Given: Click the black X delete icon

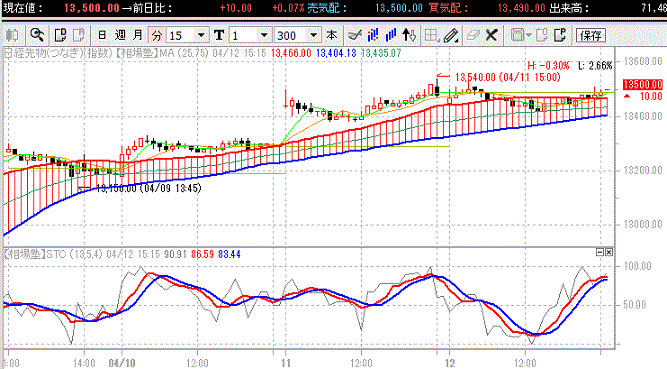Looking at the screenshot, I should click(491, 35).
